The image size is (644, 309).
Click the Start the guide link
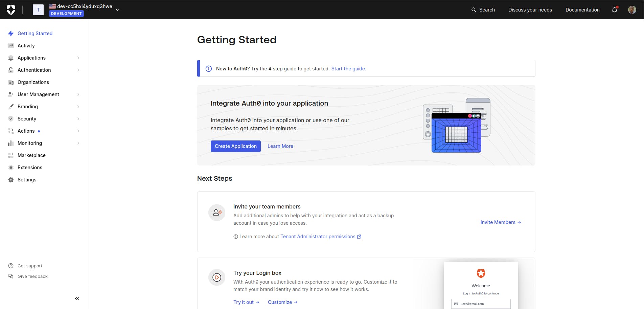[348, 68]
